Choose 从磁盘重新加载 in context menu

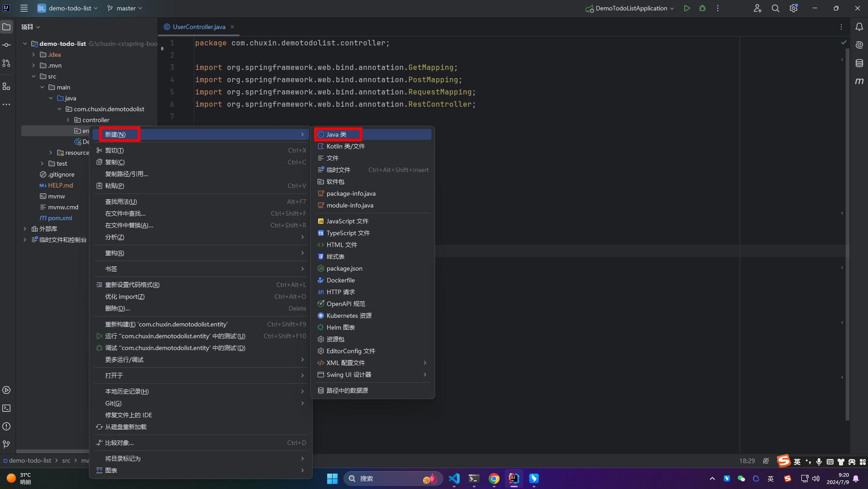pyautogui.click(x=201, y=427)
